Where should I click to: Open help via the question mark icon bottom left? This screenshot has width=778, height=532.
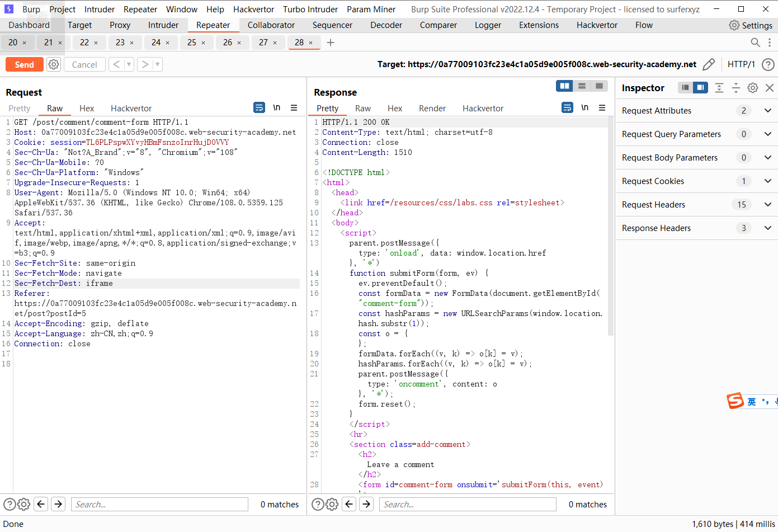pyautogui.click(x=10, y=504)
